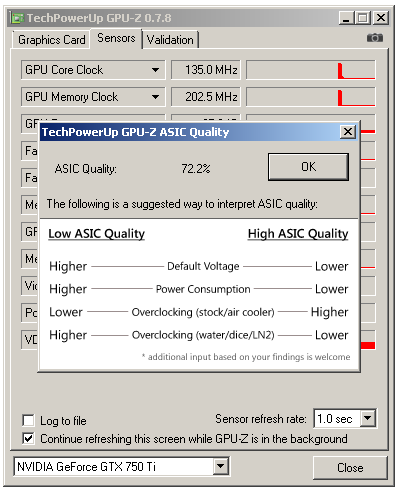Expand the Sensor refresh rate dropdown

pos(368,418)
